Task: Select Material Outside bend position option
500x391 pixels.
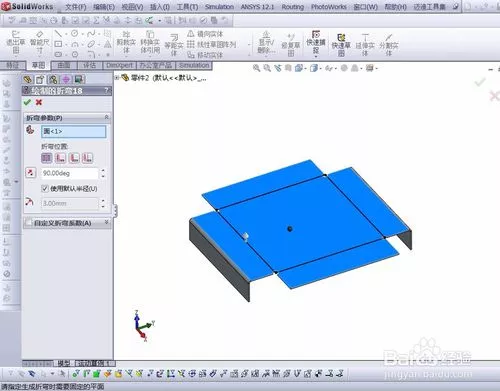Action: coord(74,158)
